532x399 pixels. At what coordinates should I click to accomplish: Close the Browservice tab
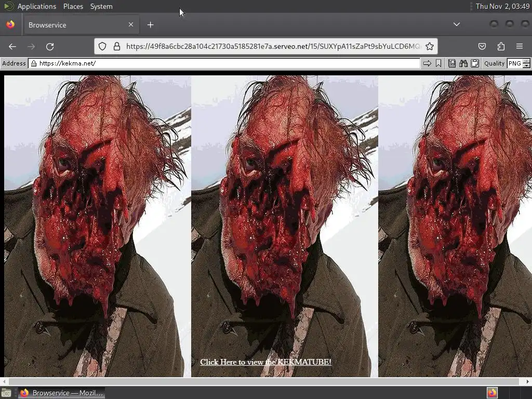131,24
